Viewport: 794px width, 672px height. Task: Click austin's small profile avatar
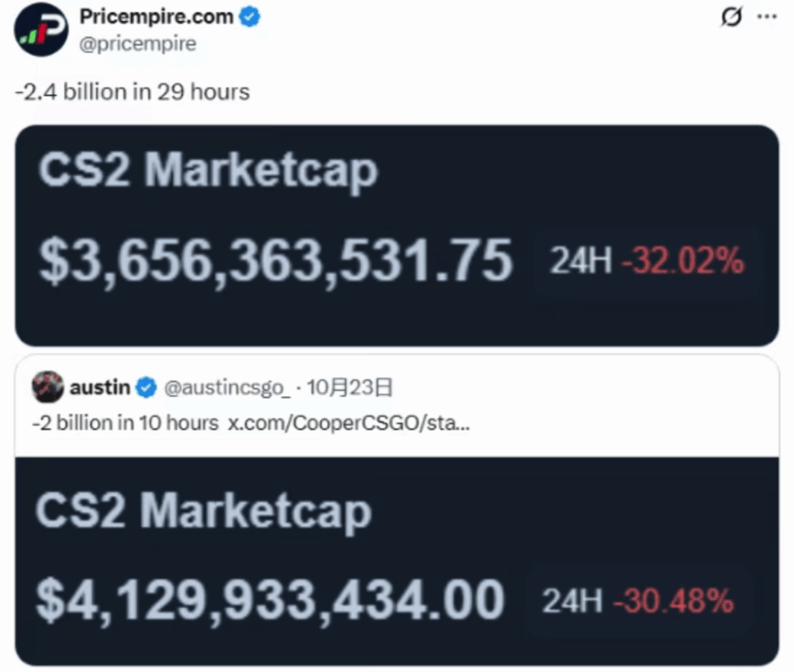48,387
